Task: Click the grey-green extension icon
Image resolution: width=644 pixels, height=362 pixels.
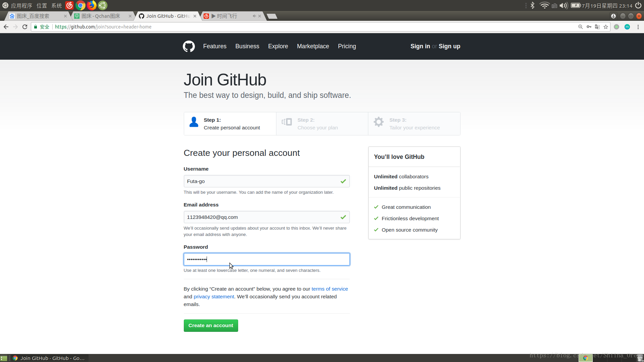Action: pyautogui.click(x=616, y=27)
